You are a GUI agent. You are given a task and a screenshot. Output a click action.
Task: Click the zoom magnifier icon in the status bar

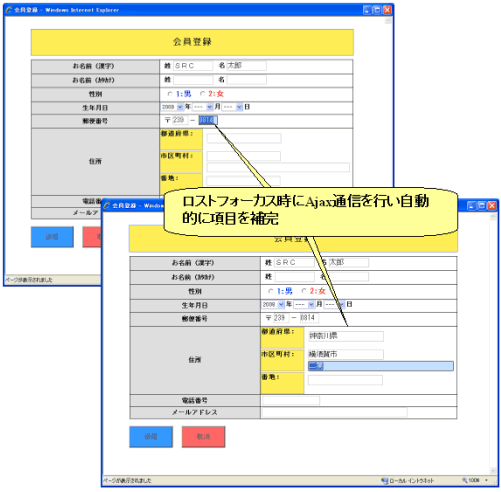465,480
